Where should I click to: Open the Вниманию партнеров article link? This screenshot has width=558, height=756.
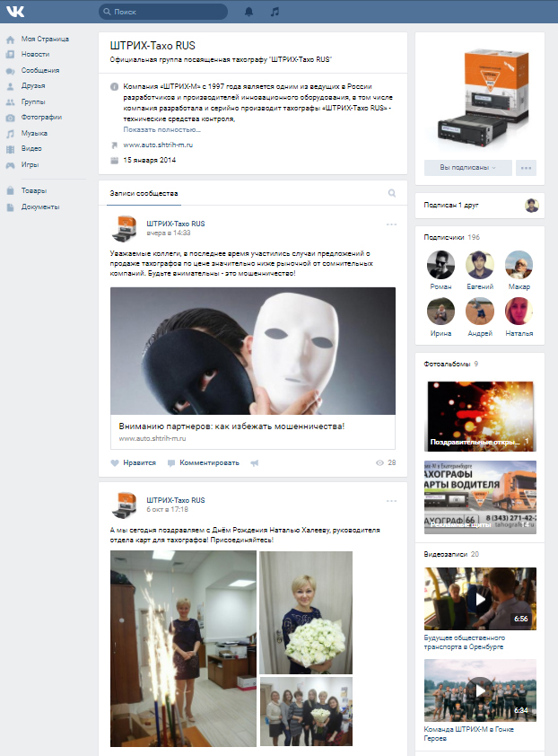[x=231, y=426]
